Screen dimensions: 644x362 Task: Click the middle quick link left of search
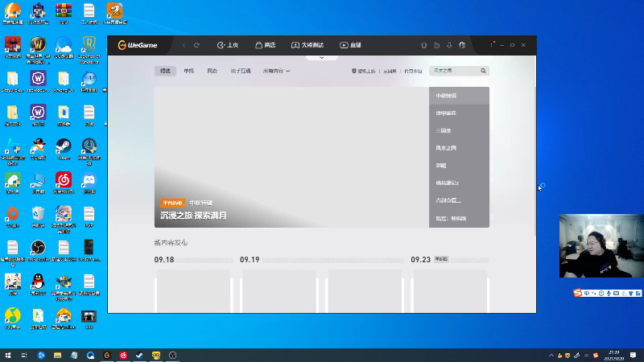click(x=390, y=71)
